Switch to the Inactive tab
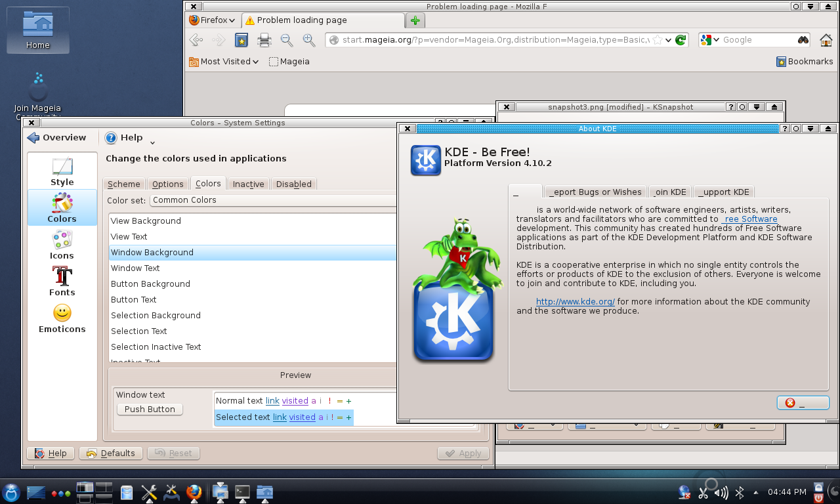 pyautogui.click(x=249, y=184)
